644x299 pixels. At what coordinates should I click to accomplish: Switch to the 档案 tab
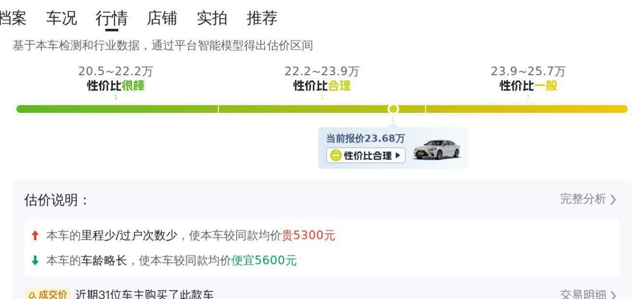point(13,18)
